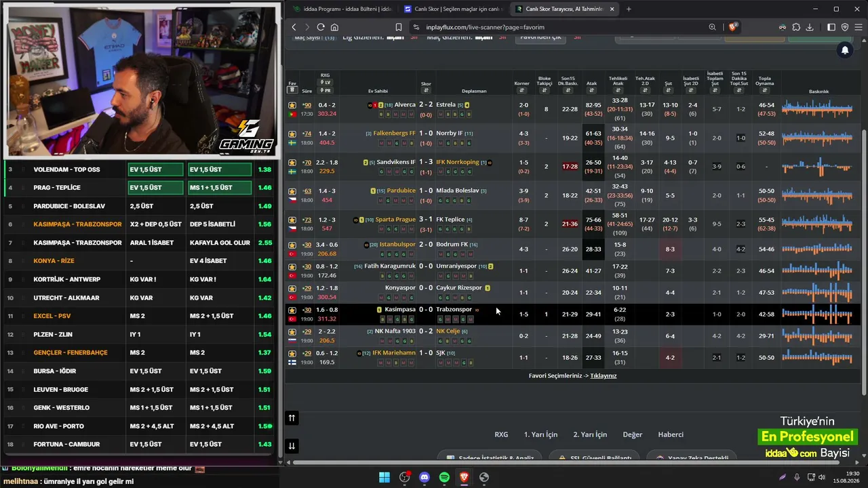Open the Kasimpasa team link
The image size is (868, 488).
click(x=399, y=310)
